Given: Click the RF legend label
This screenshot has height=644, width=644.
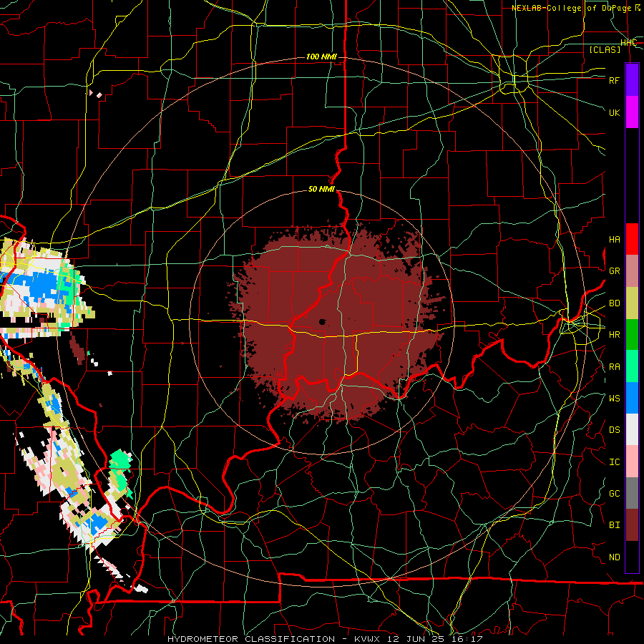Looking at the screenshot, I should [x=614, y=80].
